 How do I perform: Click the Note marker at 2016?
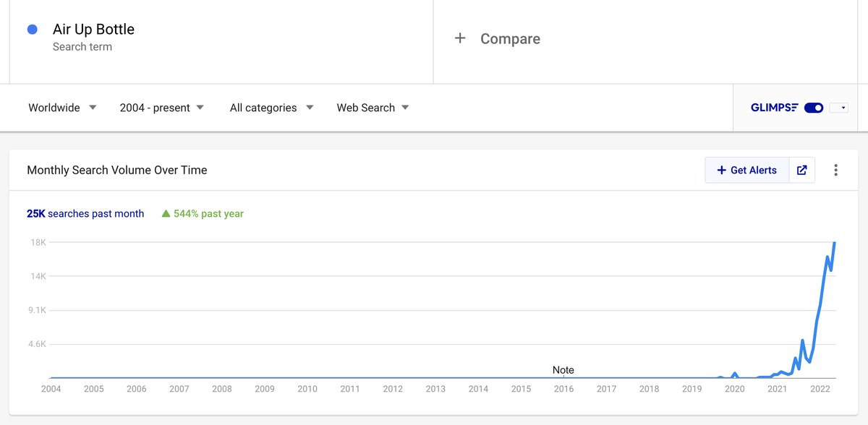(563, 370)
